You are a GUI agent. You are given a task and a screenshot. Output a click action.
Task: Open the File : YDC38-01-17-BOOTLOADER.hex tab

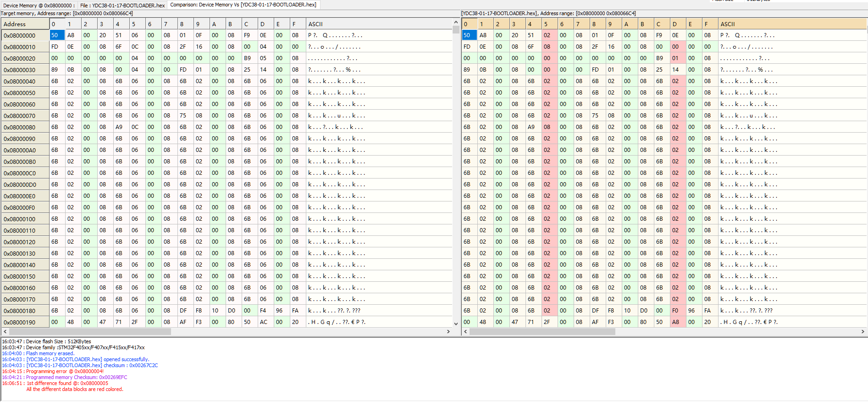tap(122, 6)
